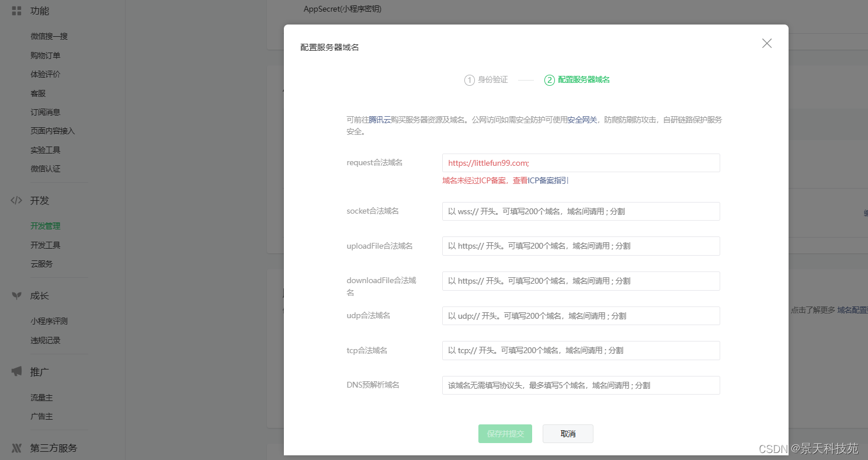Click the downloadFile合法域名 input field
The image size is (868, 460).
click(581, 281)
